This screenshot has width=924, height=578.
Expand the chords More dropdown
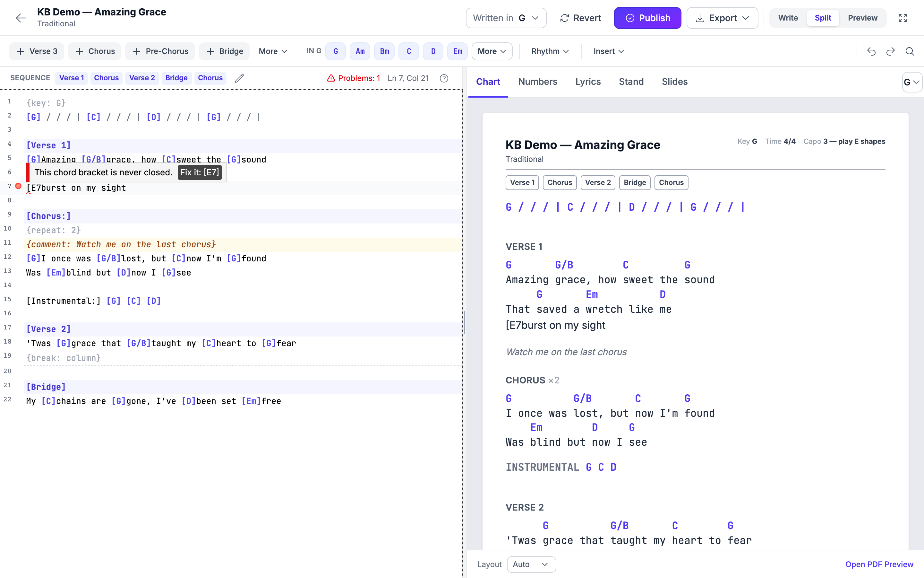click(x=492, y=51)
